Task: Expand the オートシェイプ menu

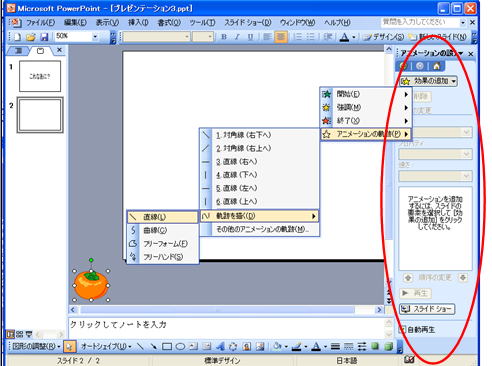Action: (x=106, y=347)
